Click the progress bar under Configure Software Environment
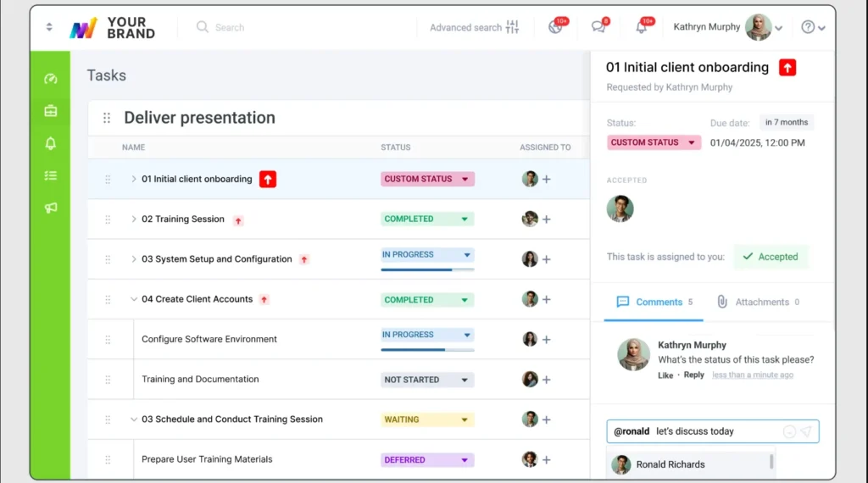This screenshot has width=868, height=483. pyautogui.click(x=427, y=349)
